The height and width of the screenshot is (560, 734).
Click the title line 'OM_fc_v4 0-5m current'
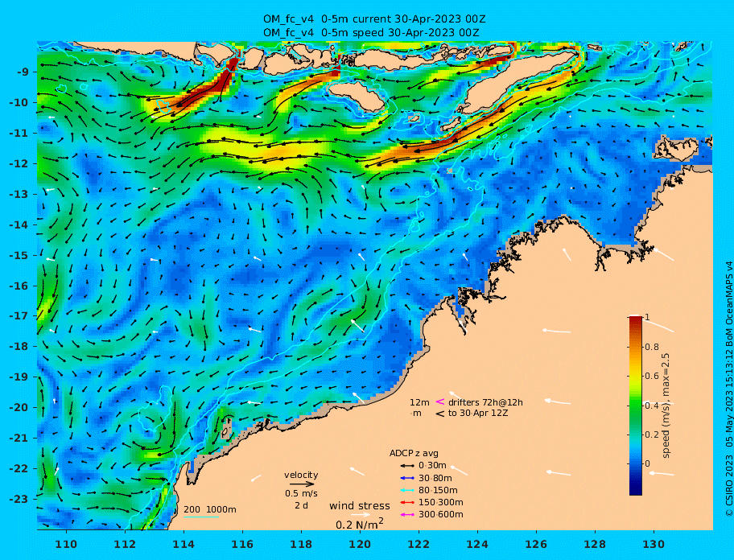pyautogui.click(x=374, y=19)
